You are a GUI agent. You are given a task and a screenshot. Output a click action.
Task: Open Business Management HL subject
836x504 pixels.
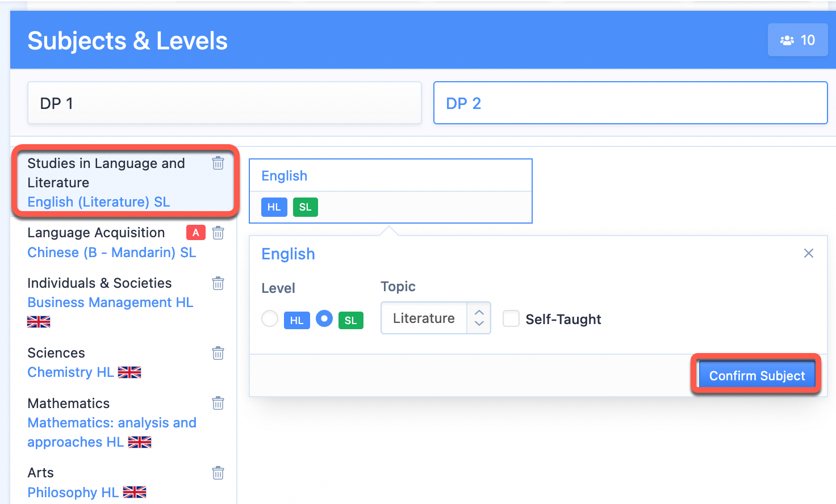point(110,303)
